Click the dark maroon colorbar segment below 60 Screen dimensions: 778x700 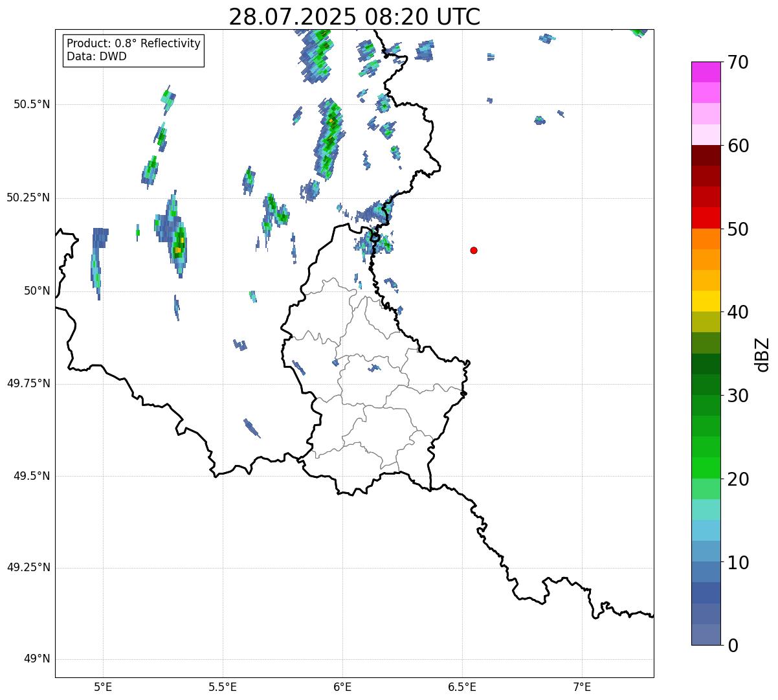[x=706, y=155]
